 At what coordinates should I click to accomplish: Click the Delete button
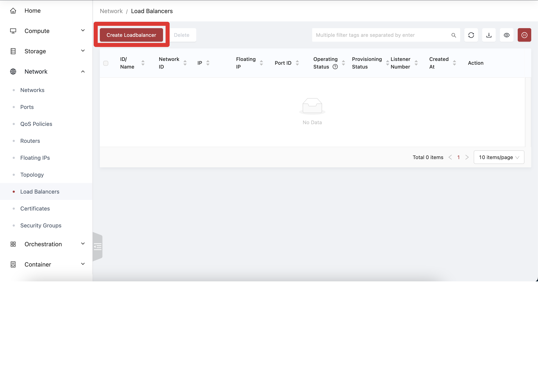182,35
